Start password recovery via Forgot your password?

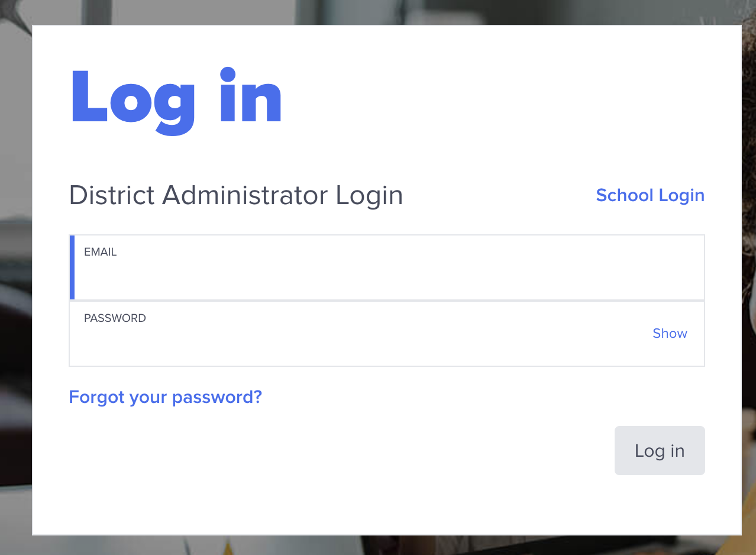pyautogui.click(x=165, y=397)
